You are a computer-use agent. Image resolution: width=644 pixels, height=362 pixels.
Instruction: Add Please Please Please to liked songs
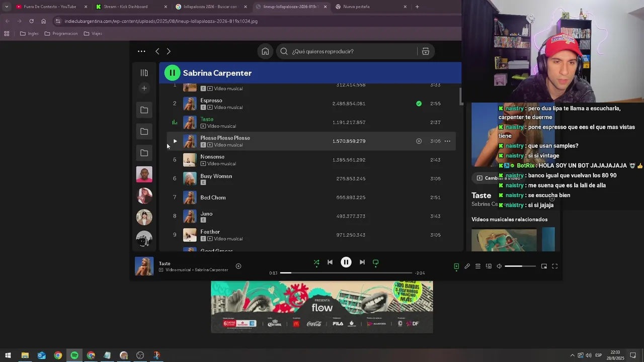pyautogui.click(x=419, y=141)
